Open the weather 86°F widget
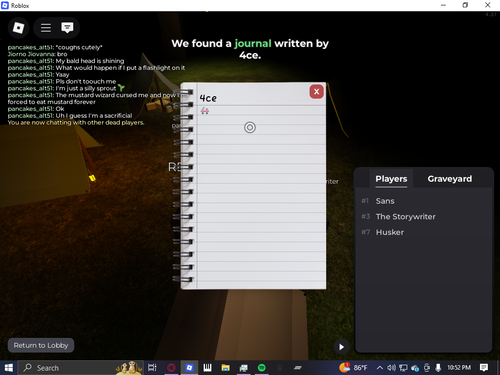 coord(353,368)
